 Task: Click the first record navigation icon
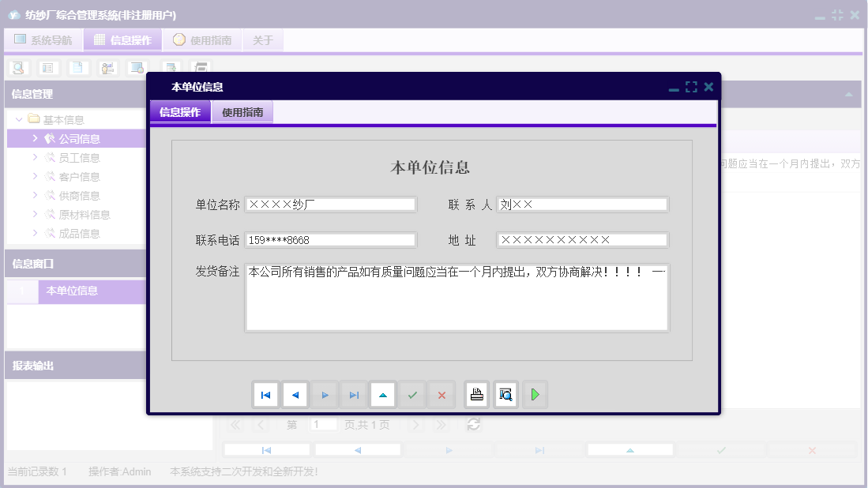point(266,395)
